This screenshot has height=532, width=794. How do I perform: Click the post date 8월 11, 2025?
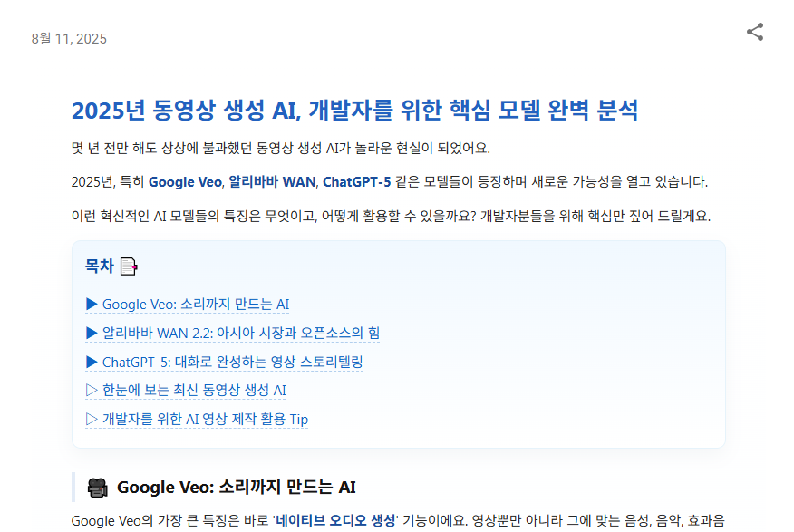[x=69, y=38]
